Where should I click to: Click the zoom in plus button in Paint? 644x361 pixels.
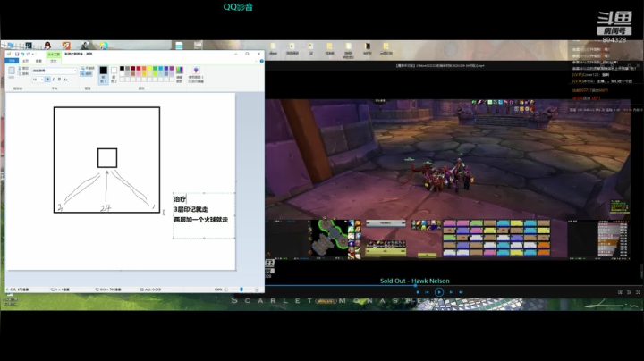click(x=257, y=290)
